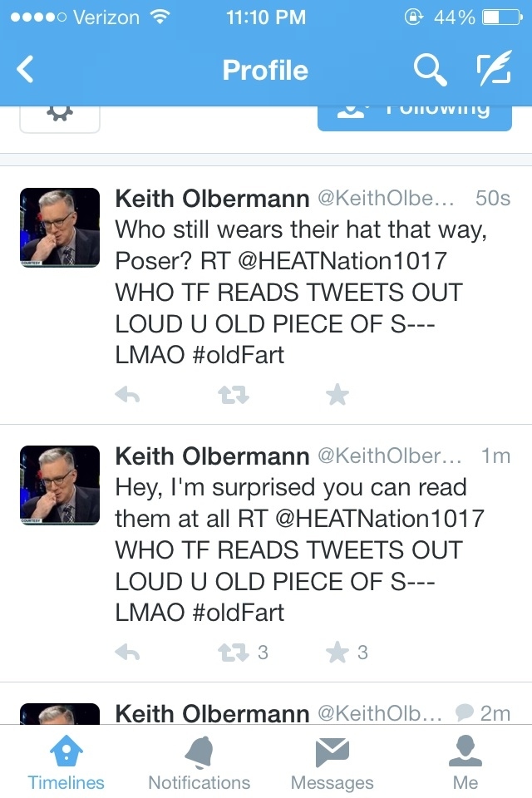Viewport: 532px width, 798px height.
Task: Reply to the 50s-old tweet
Action: pyautogui.click(x=127, y=394)
